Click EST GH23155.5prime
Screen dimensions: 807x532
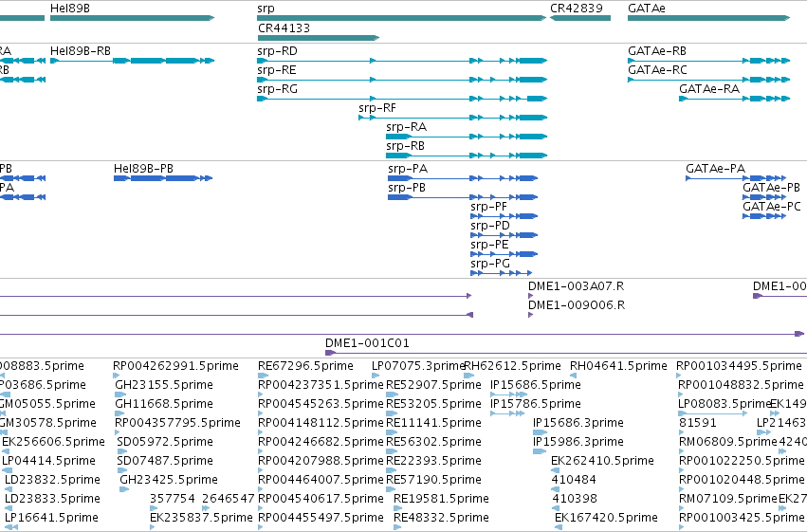(x=164, y=385)
